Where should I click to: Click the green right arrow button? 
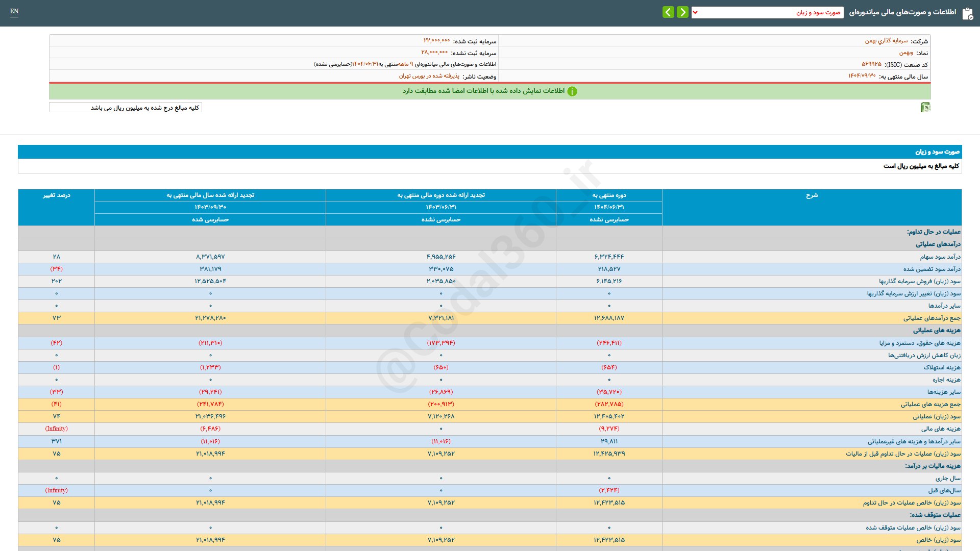682,12
